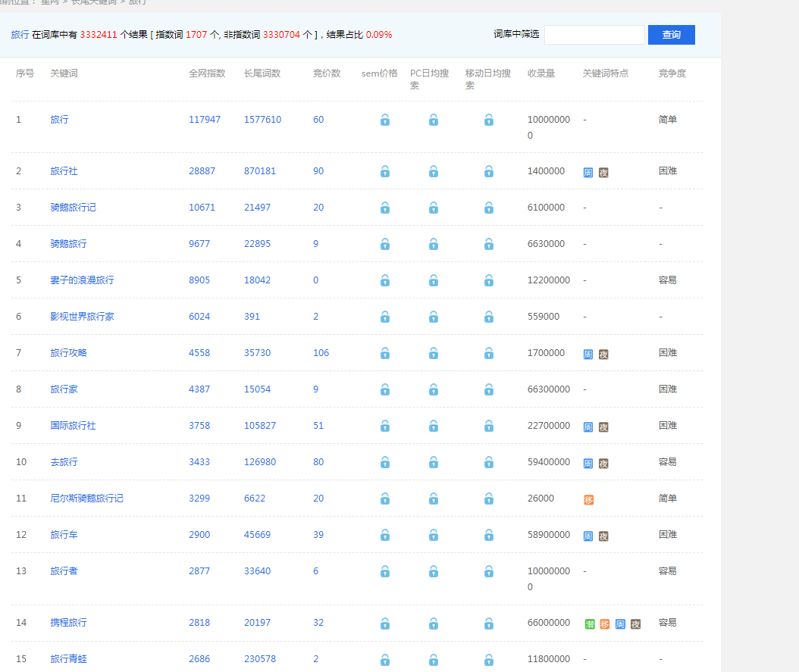Click the sem价格 lock icon for 旅行者
Viewport: 799px width, 672px height.
(x=385, y=572)
